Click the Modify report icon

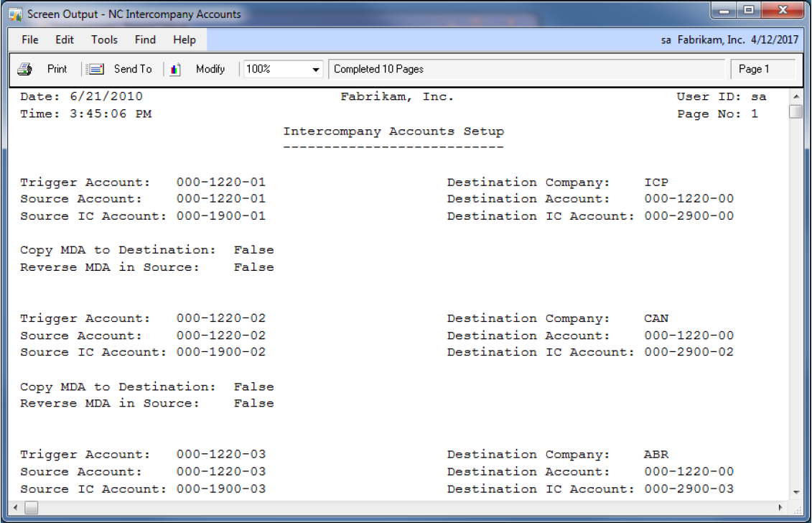(x=176, y=70)
